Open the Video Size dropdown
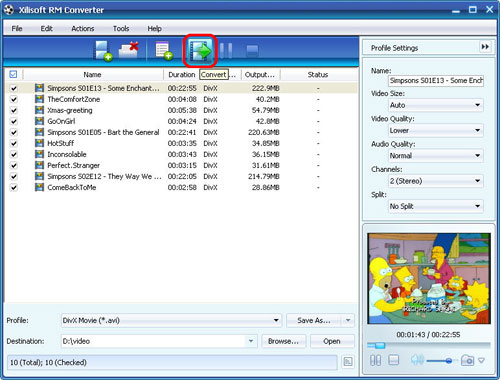The height and width of the screenshot is (380, 500). click(x=436, y=105)
